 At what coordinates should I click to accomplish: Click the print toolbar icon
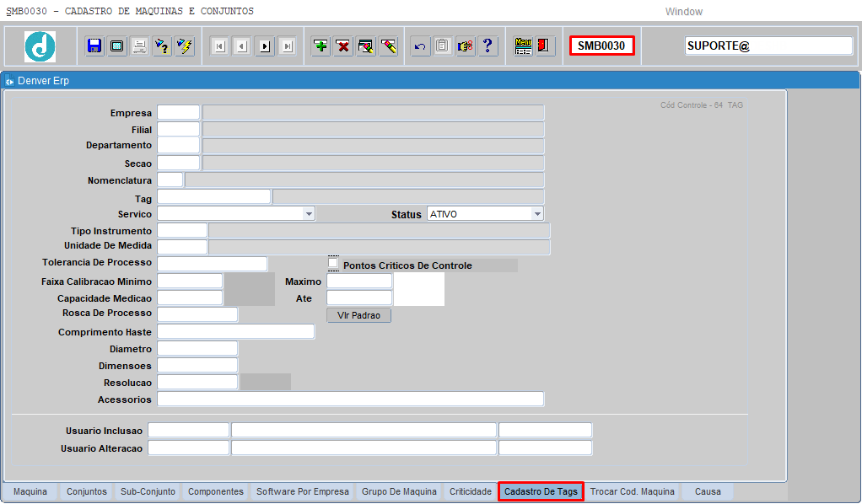point(140,46)
